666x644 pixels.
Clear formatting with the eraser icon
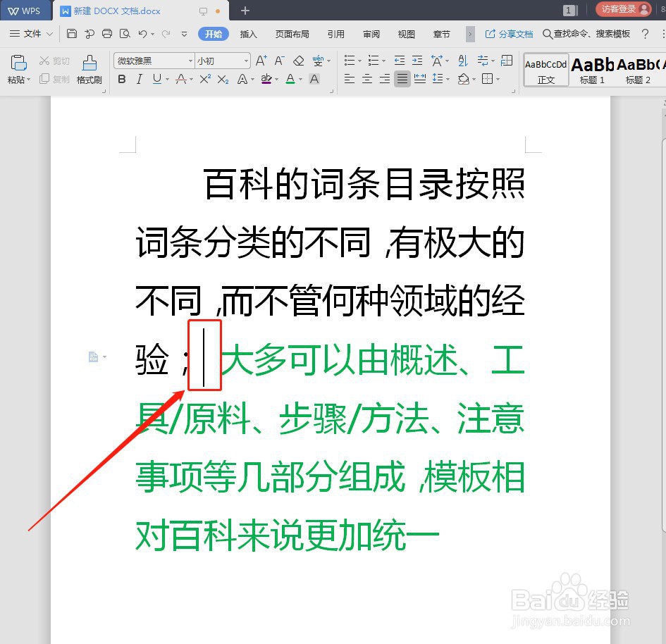coord(300,60)
